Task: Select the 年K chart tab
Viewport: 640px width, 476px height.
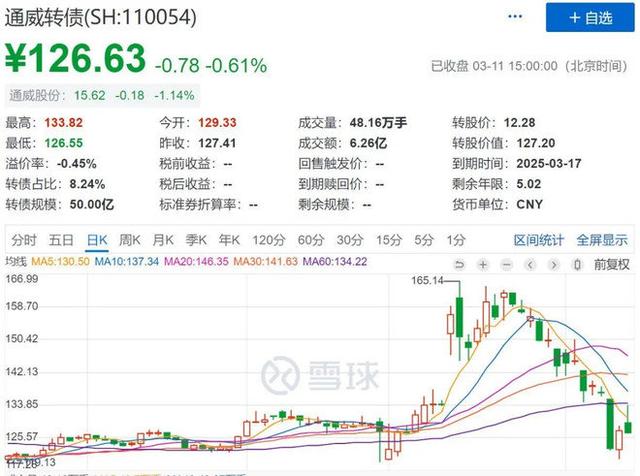Action: (229, 240)
